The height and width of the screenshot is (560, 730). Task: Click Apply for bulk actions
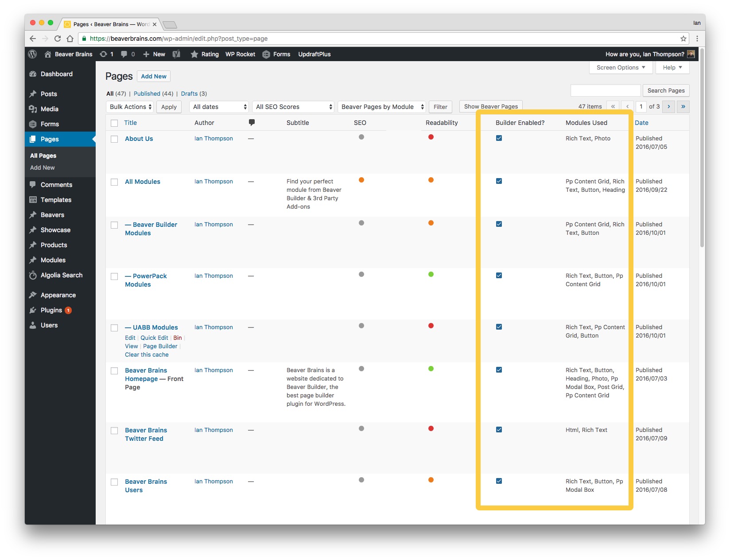169,107
